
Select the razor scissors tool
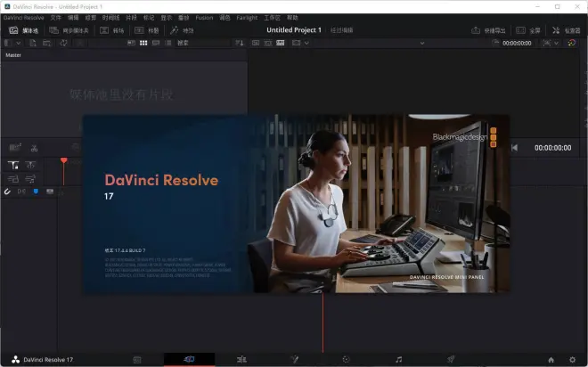click(34, 148)
